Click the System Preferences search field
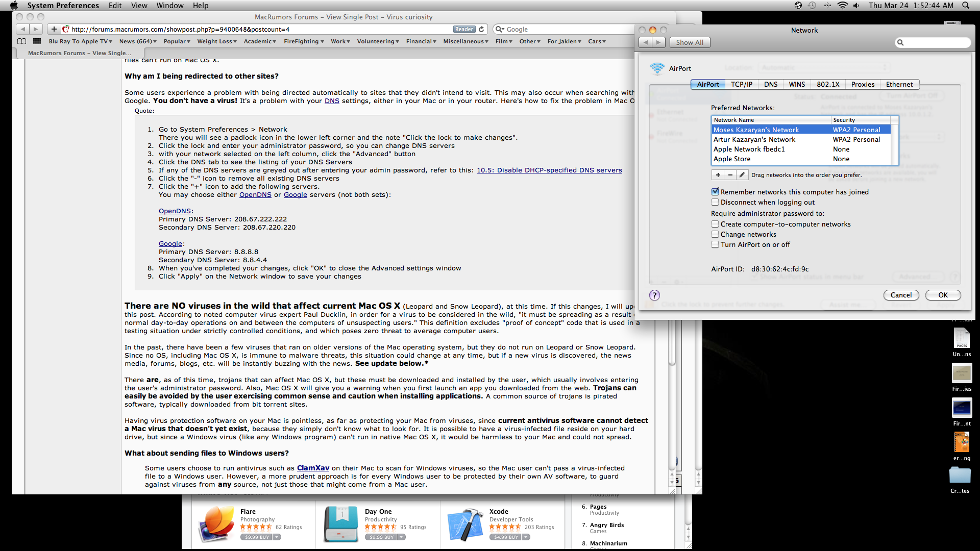Viewport: 980px width, 551px height. (x=933, y=42)
